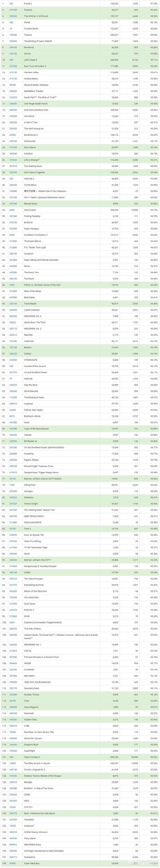Image resolution: width=160 pixels, height=868 pixels.
Task: Open app ID link 427520 for Factorio
Action: [13, 10]
